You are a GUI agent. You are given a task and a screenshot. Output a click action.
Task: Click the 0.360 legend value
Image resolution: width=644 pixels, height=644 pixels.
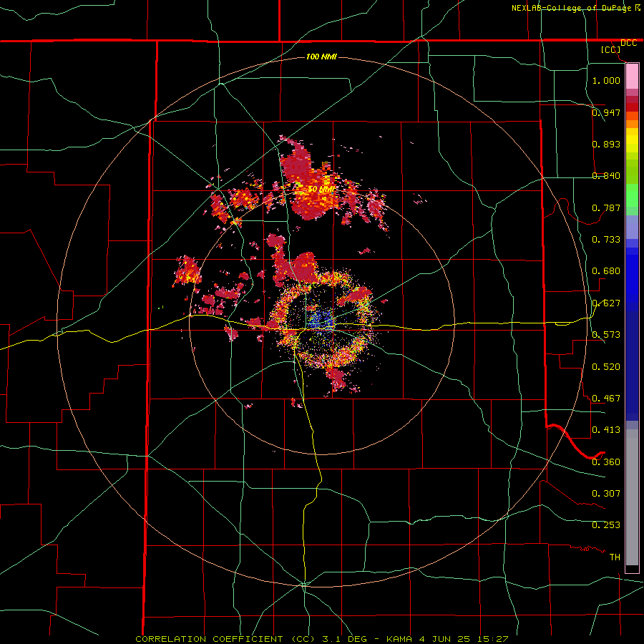606,462
